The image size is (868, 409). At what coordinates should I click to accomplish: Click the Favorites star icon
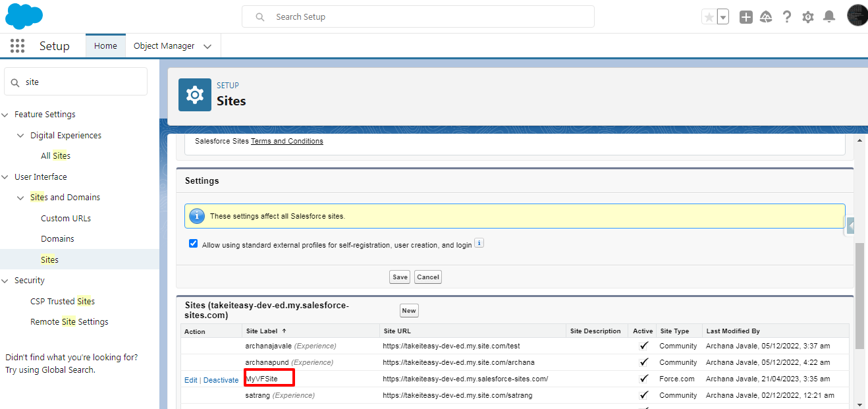coord(709,17)
